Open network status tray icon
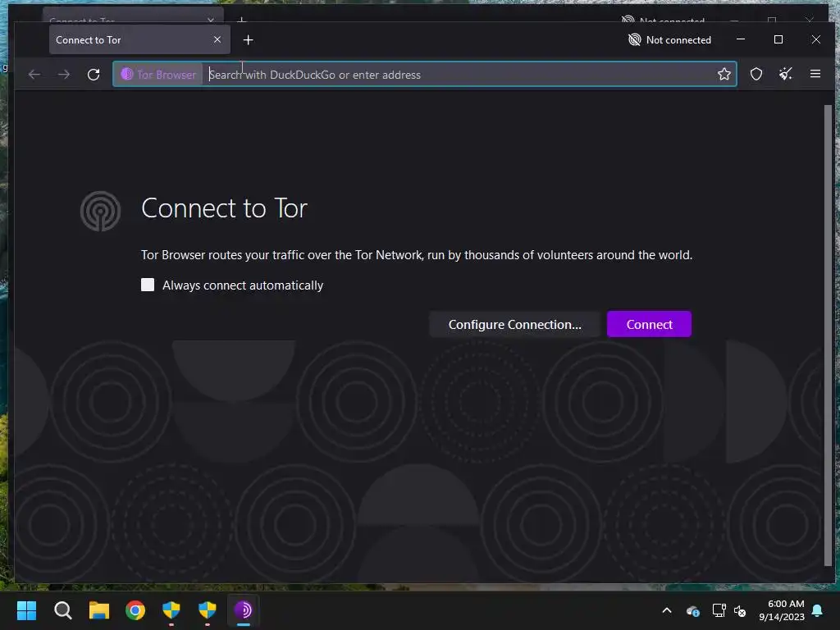 (x=719, y=610)
